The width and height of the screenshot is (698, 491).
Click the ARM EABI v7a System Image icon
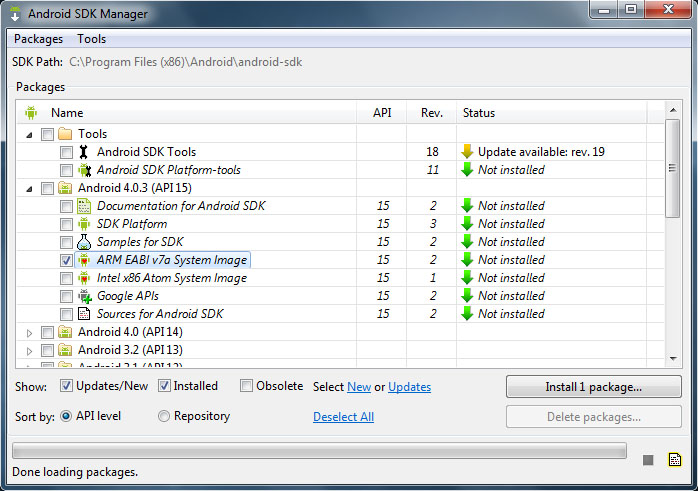point(84,260)
